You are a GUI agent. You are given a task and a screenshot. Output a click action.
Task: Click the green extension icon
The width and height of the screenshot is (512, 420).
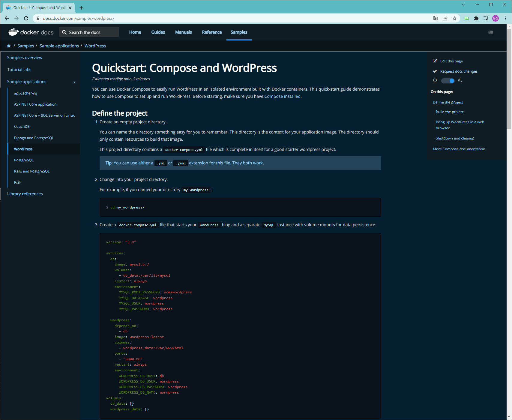point(467,18)
